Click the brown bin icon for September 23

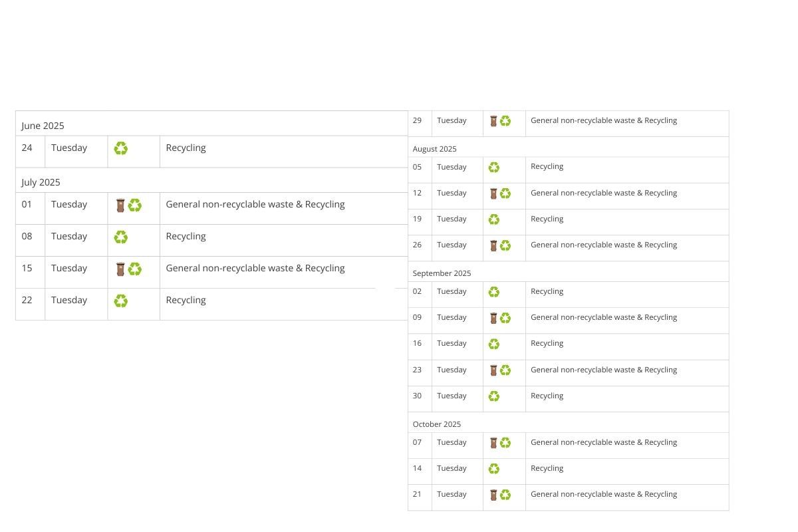tap(493, 370)
